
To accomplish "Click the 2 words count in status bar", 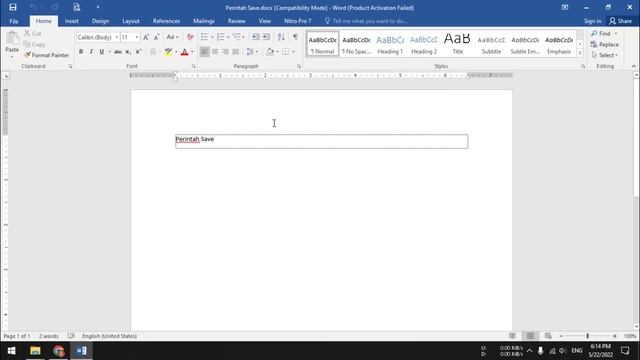I will [x=49, y=336].
